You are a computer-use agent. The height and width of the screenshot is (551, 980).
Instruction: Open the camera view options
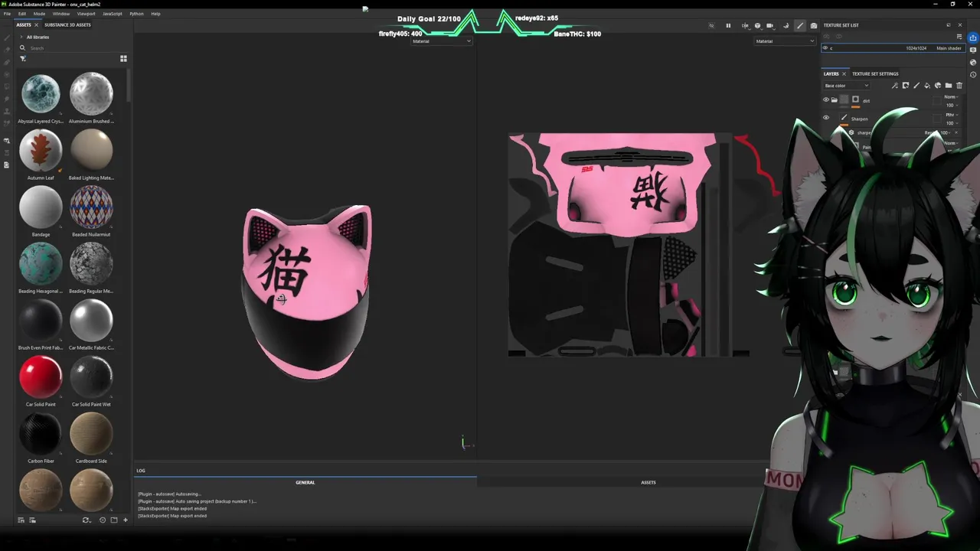pos(770,25)
